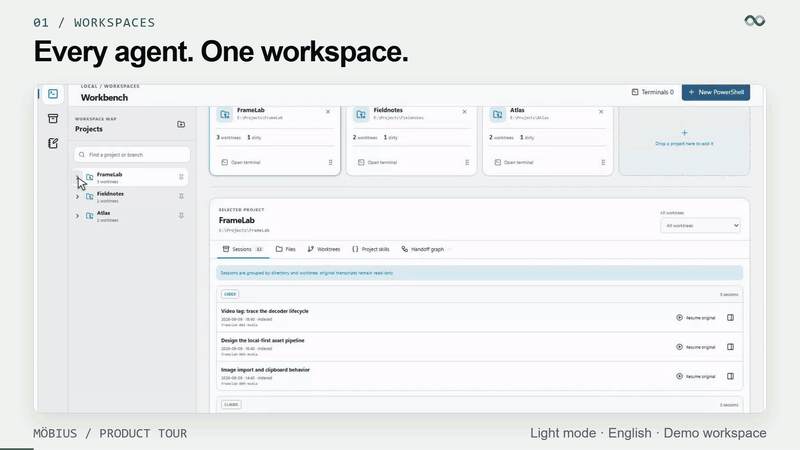This screenshot has width=800, height=450.
Task: Close the Atlas project card
Action: 601,112
